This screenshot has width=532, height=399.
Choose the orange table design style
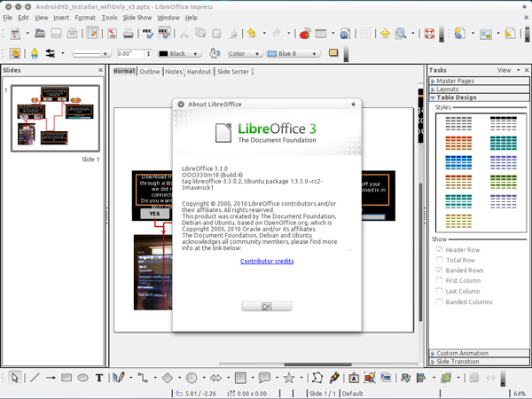(458, 143)
